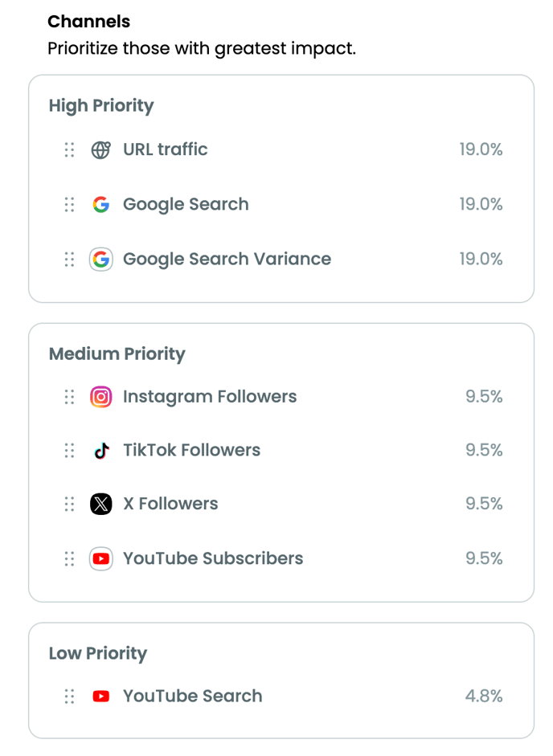
Task: Select the High Priority section heading
Action: pos(100,106)
